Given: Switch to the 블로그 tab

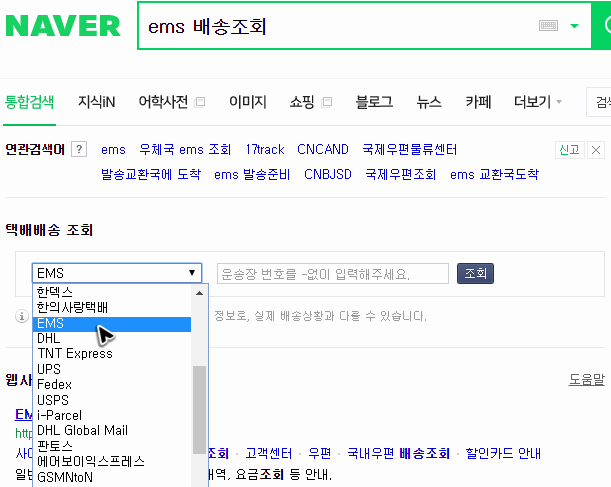Looking at the screenshot, I should (x=374, y=102).
